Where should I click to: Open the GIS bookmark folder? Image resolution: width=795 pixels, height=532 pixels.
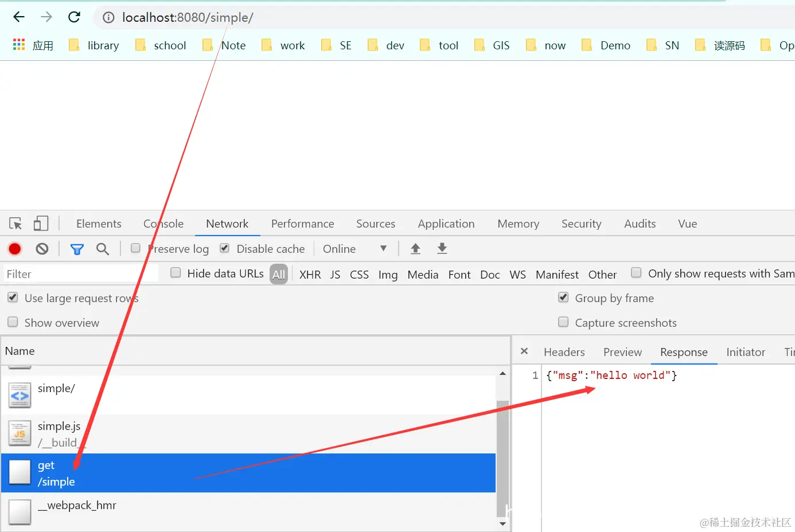492,45
